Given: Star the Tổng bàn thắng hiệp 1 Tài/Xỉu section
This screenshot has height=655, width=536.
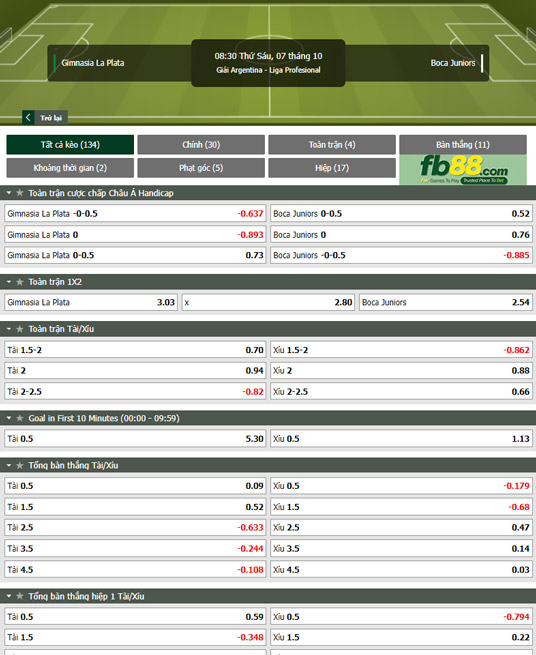Looking at the screenshot, I should coord(20,596).
